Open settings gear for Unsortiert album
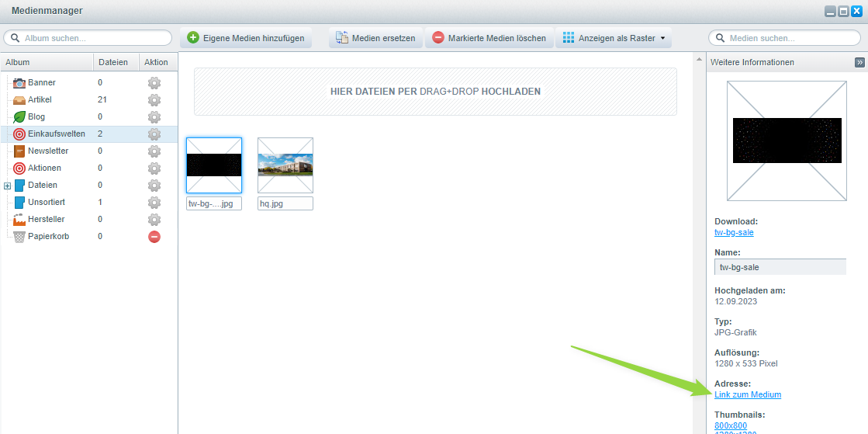The image size is (868, 434). click(x=154, y=203)
